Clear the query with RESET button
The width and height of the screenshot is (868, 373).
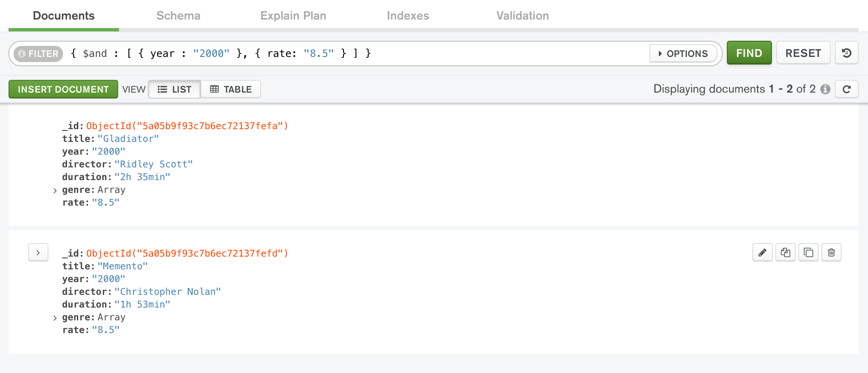[803, 53]
